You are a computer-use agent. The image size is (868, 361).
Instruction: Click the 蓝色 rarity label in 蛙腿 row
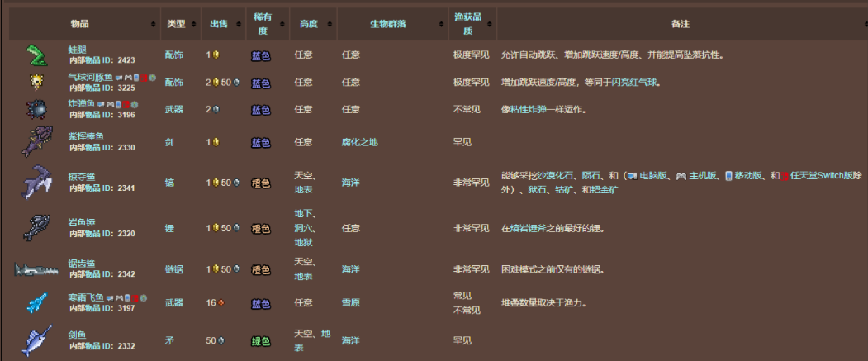point(261,55)
